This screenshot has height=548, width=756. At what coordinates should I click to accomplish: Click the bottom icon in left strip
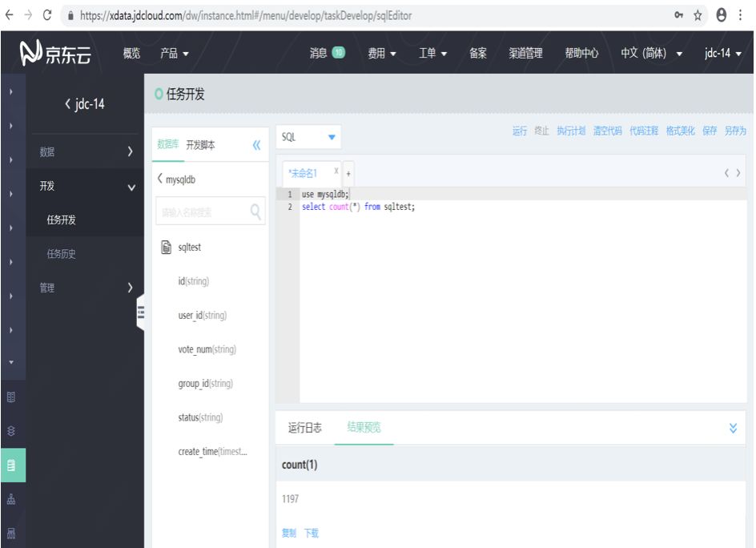click(x=11, y=533)
